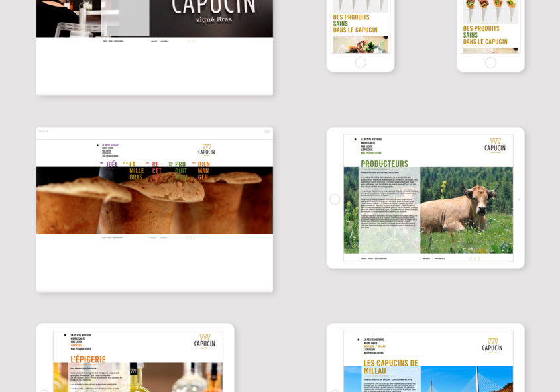Click the bottles photo on the L'Épicerie tablet
560x392 pixels.
coord(138,377)
